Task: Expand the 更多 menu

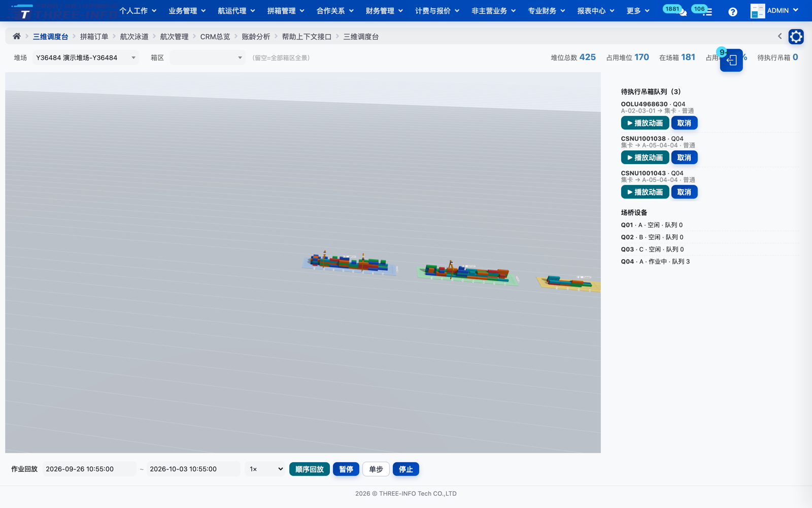Action: pos(638,11)
